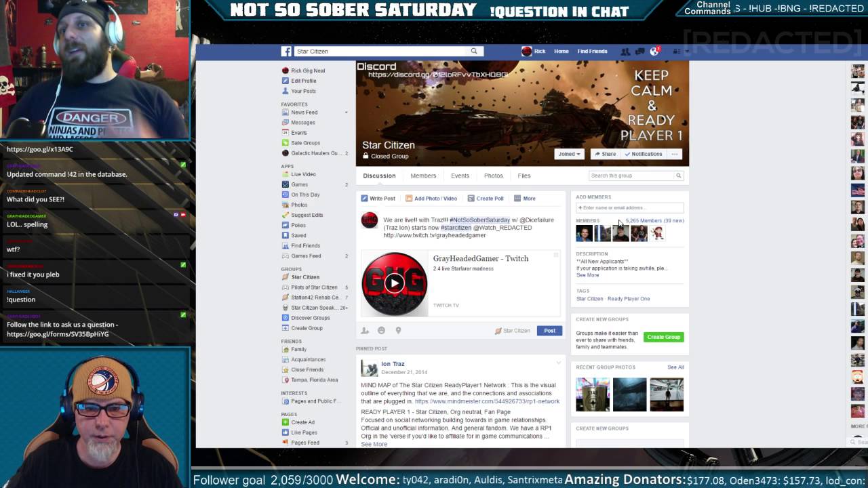Click Edit Profile pencil icon in sidebar
The width and height of the screenshot is (868, 488).
(285, 81)
